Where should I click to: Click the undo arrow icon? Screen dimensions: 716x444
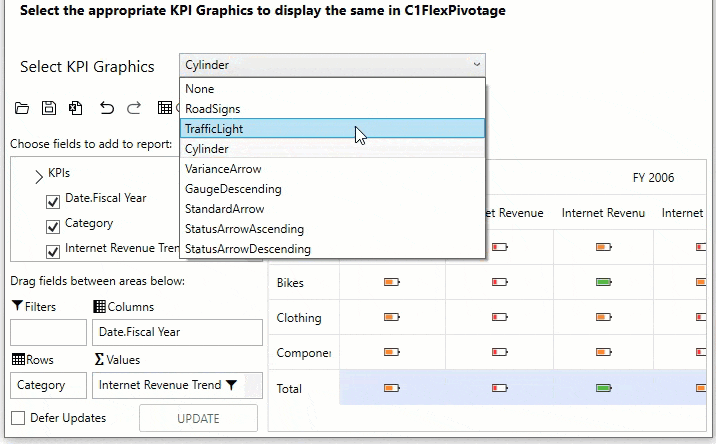[x=107, y=108]
